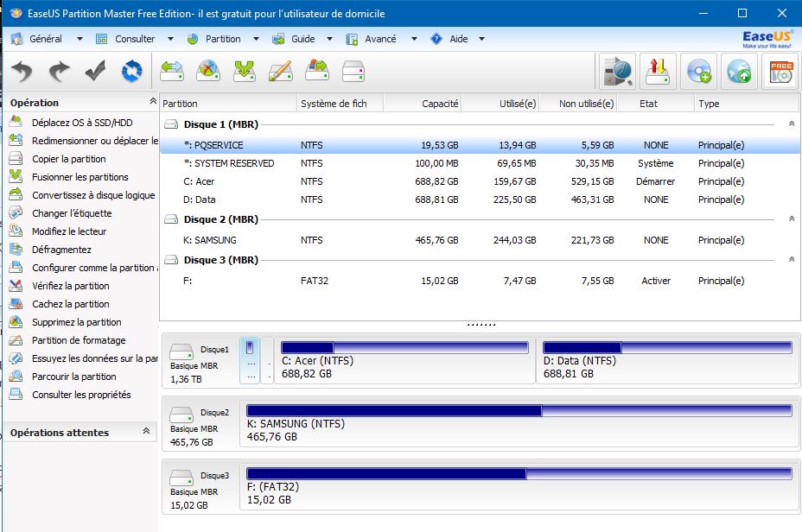Sort by the Capacité column header
Viewport: 802px width, 532px height.
click(x=423, y=104)
